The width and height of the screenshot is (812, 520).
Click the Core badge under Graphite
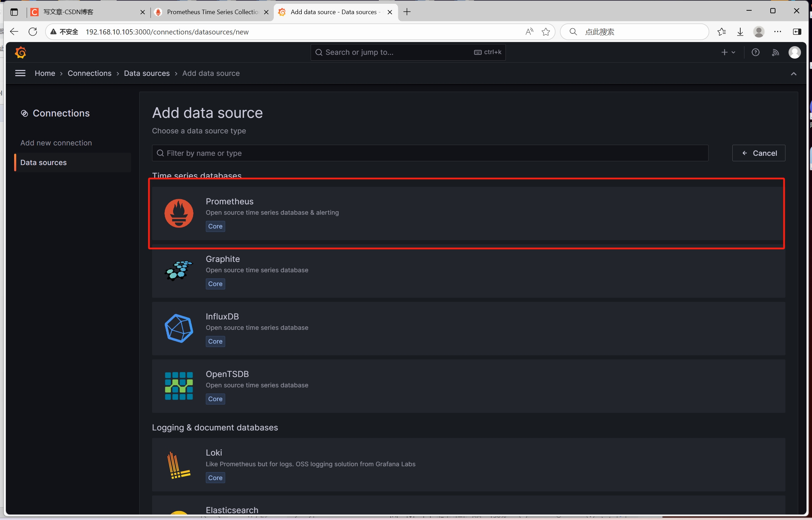pos(215,284)
